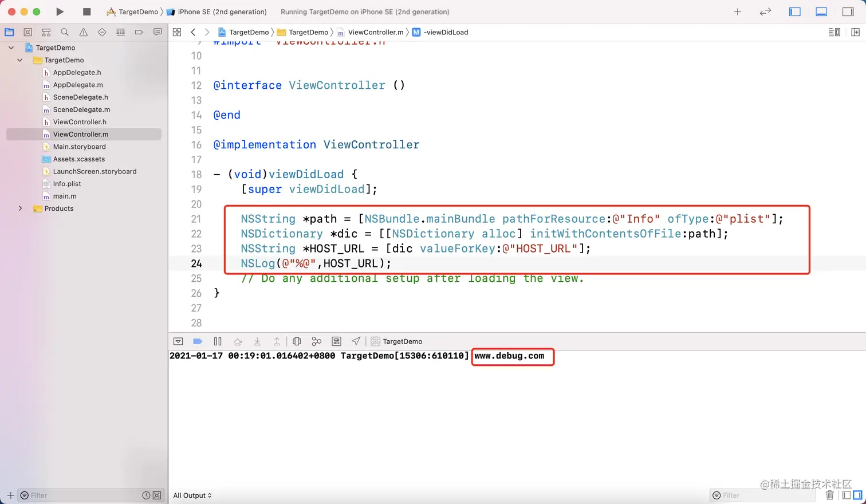Toggle the recent files filter
The width and height of the screenshot is (866, 504).
(x=146, y=495)
